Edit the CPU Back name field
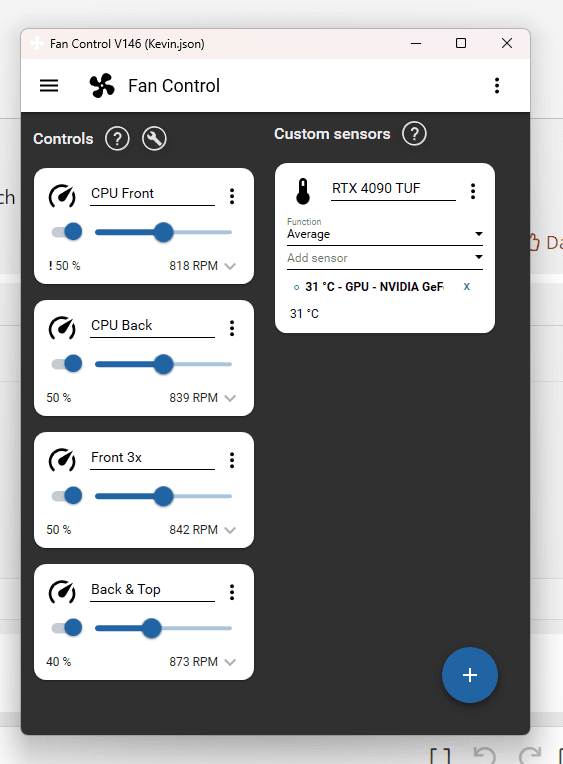Viewport: 563px width, 764px height. click(152, 326)
